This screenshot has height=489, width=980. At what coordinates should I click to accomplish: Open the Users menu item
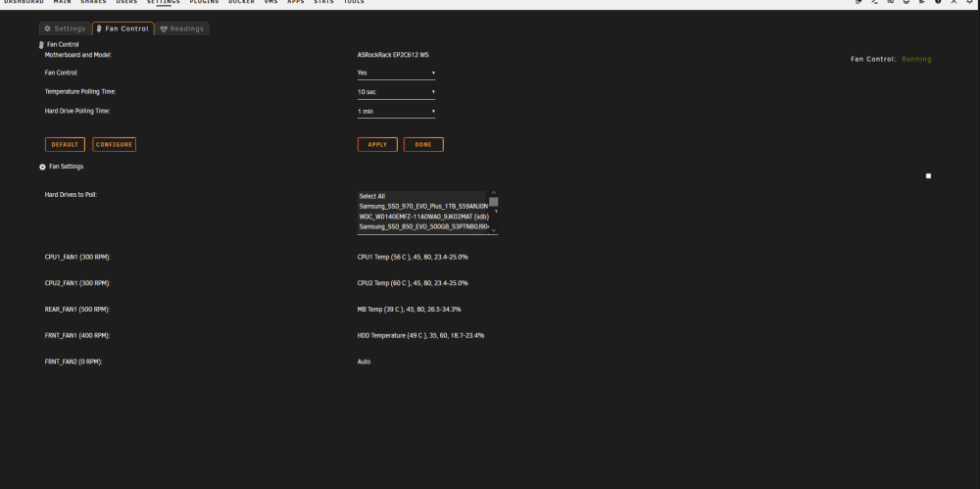[126, 2]
